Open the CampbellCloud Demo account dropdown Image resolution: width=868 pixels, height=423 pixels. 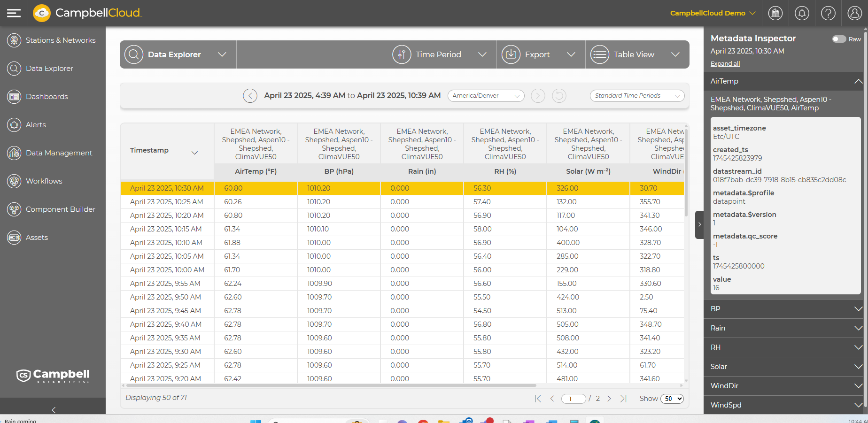click(x=713, y=13)
